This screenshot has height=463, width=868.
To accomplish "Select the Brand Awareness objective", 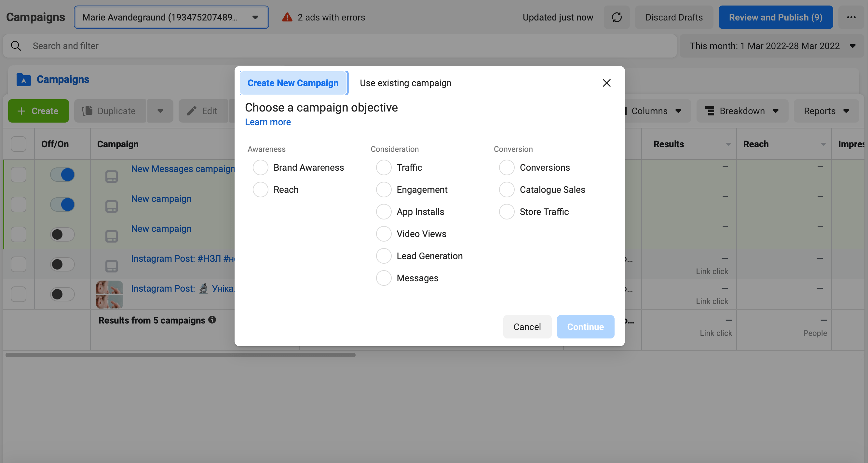I will (x=261, y=167).
